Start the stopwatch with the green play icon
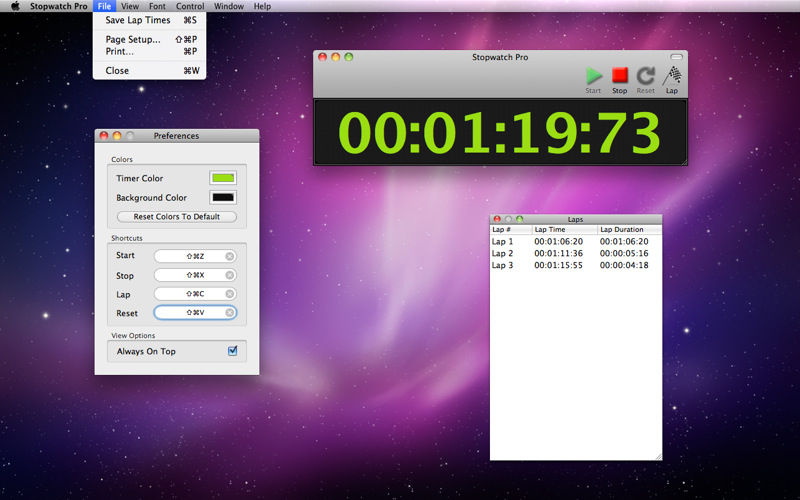This screenshot has width=800, height=500. click(x=593, y=76)
